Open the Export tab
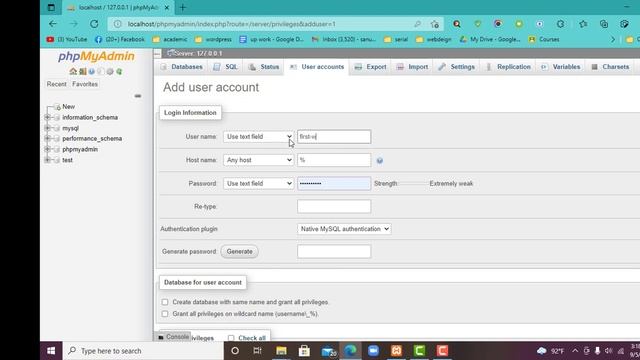This screenshot has width=640, height=360. coord(371,67)
